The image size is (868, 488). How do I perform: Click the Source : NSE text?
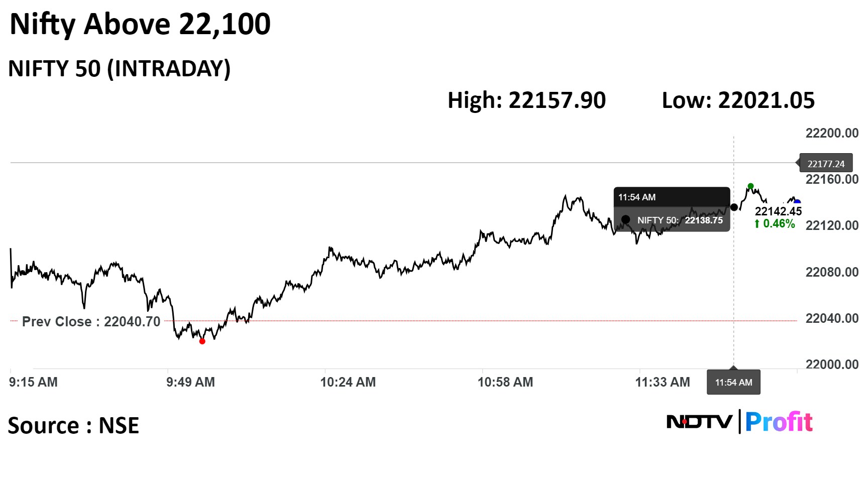(x=73, y=426)
